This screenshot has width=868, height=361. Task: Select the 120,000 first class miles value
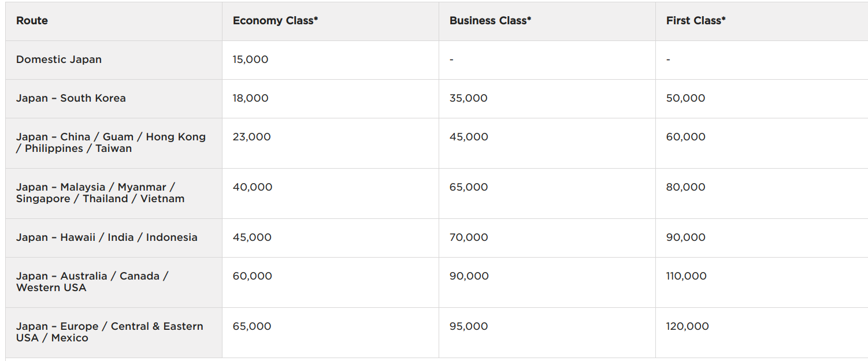[687, 326]
